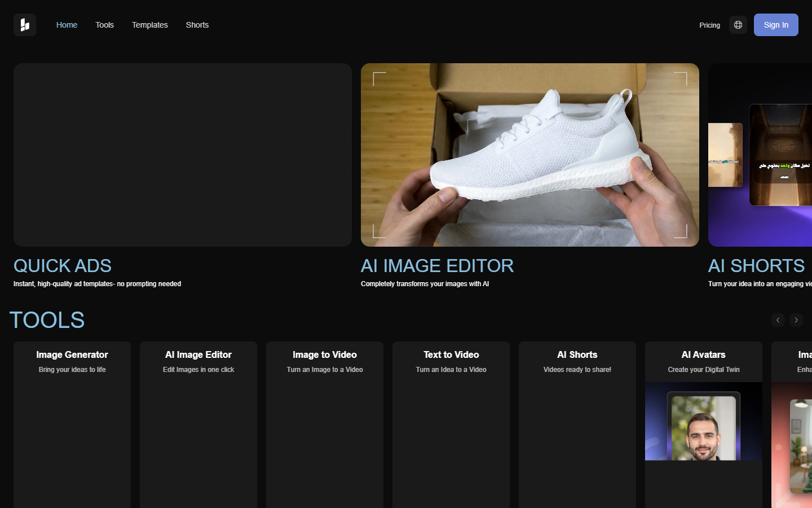Open the Quick Ads banner card
This screenshot has width=812, height=508.
coord(183,155)
